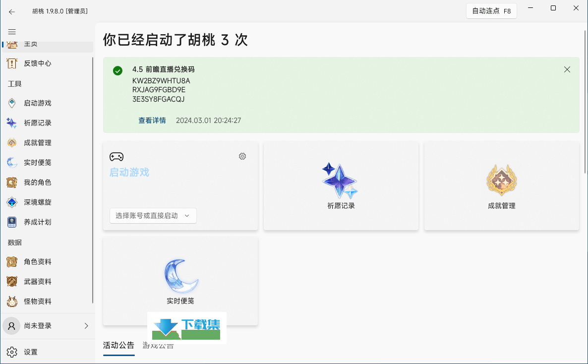Viewport: 588px width, 364px height.
Task: Open 反馈中心 from the sidebar
Action: pyautogui.click(x=47, y=63)
